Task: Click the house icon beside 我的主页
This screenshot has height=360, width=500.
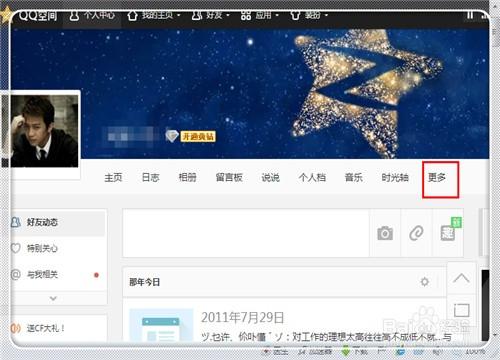Action: click(132, 15)
